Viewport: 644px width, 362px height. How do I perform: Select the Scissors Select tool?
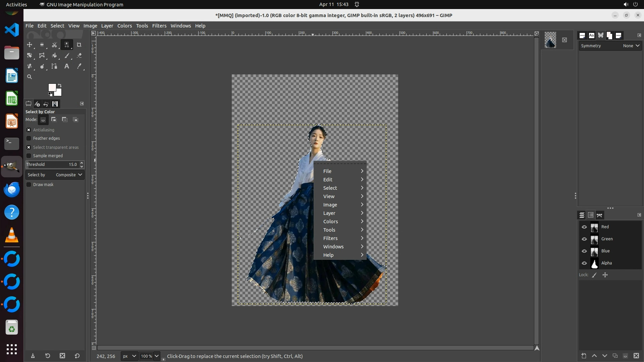(54, 45)
